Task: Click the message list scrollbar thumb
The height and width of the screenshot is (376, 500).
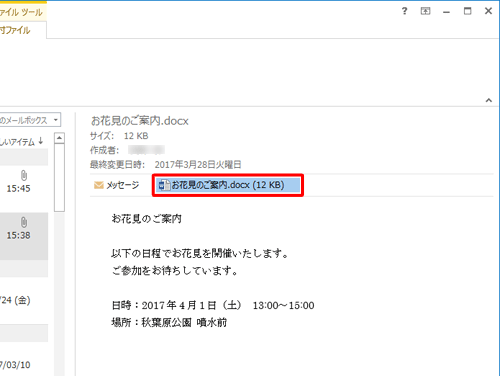Action: coord(59,177)
